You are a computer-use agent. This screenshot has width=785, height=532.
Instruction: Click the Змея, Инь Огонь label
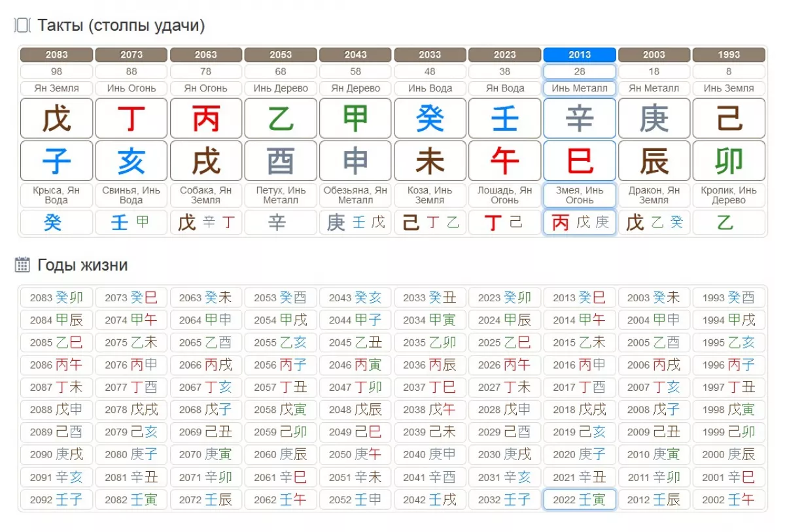click(580, 195)
